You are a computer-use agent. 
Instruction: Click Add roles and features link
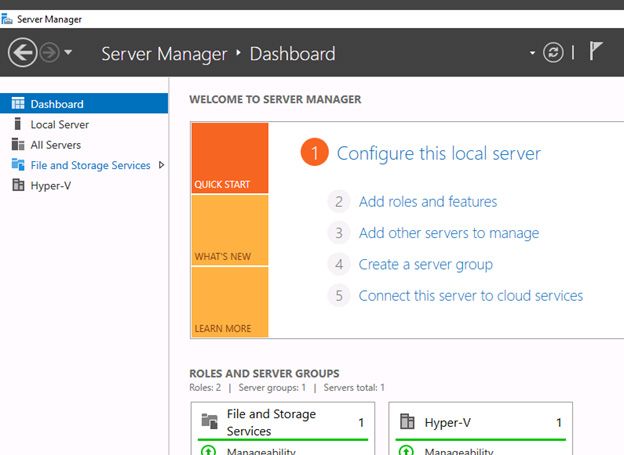(x=427, y=202)
